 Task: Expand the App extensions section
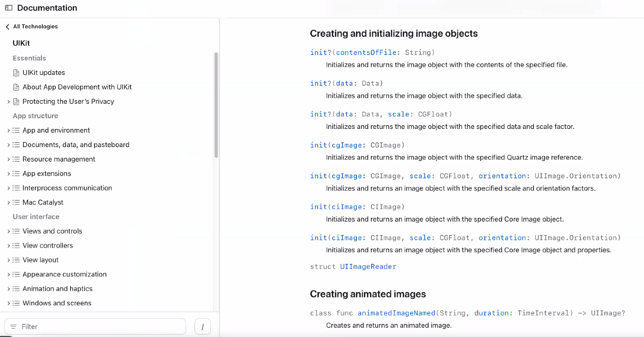click(8, 174)
